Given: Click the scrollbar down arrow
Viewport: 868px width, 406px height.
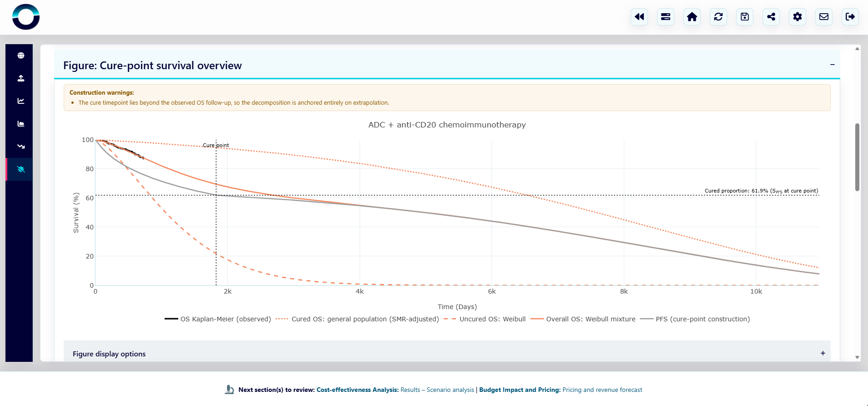Looking at the screenshot, I should 857,357.
